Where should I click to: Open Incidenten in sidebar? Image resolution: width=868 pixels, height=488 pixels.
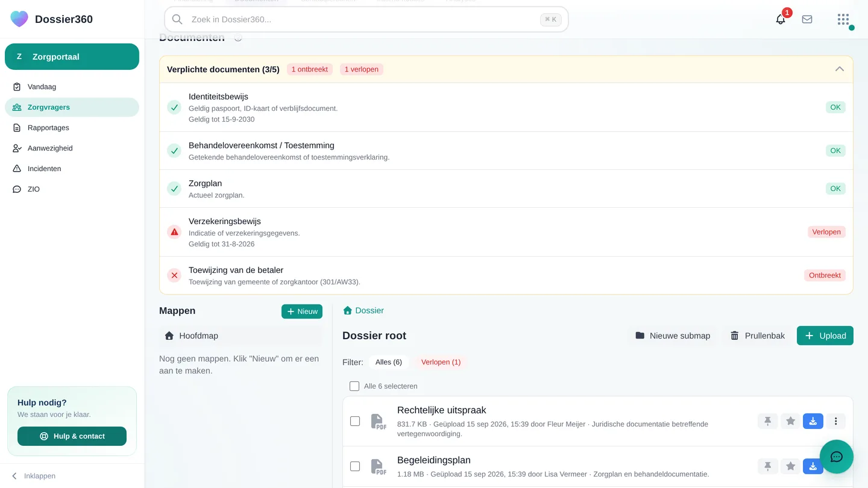pos(72,169)
